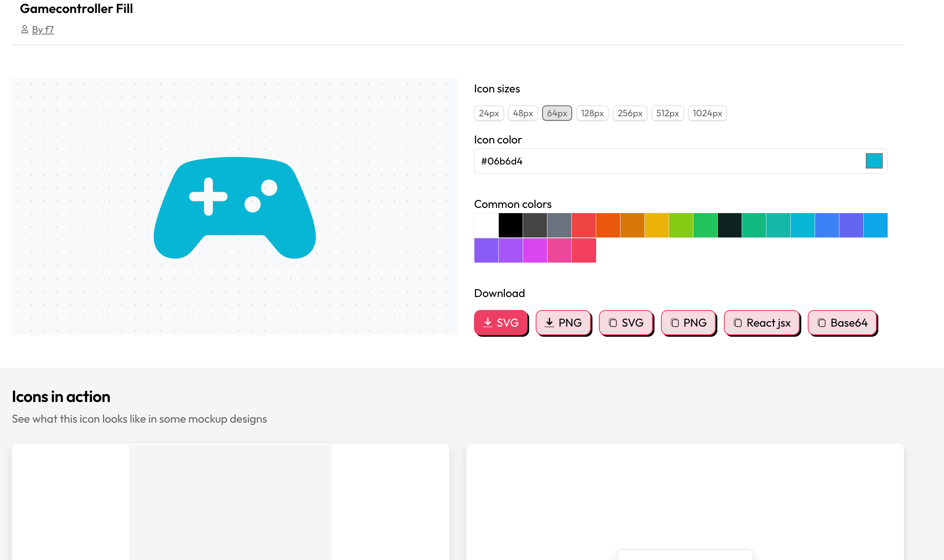Pick the amber-brown common color
944x560 pixels.
coord(633,225)
